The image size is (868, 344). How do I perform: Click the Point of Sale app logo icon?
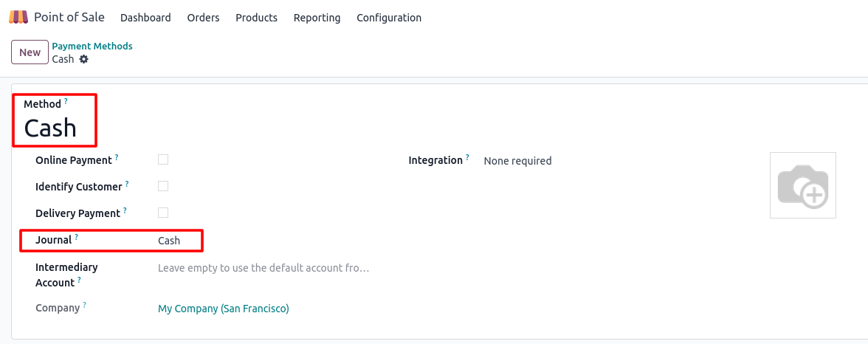[18, 17]
